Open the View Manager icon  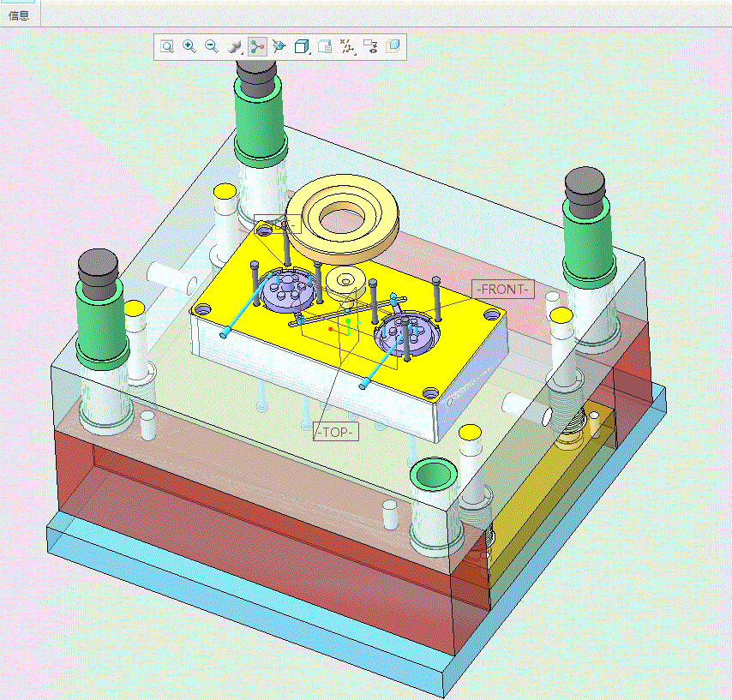tap(325, 46)
